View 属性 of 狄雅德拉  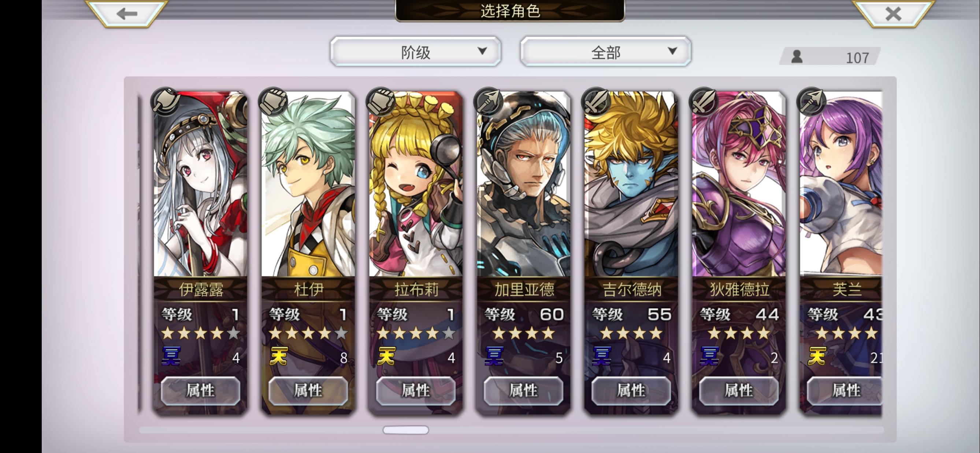[x=739, y=391]
